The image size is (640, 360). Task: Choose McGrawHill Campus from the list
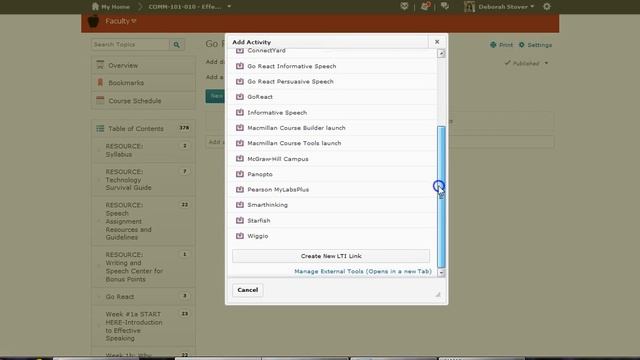pyautogui.click(x=278, y=159)
